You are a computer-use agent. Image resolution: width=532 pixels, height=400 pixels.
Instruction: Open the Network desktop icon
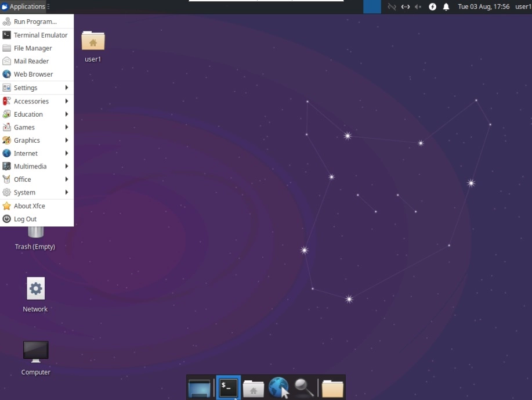(35, 294)
